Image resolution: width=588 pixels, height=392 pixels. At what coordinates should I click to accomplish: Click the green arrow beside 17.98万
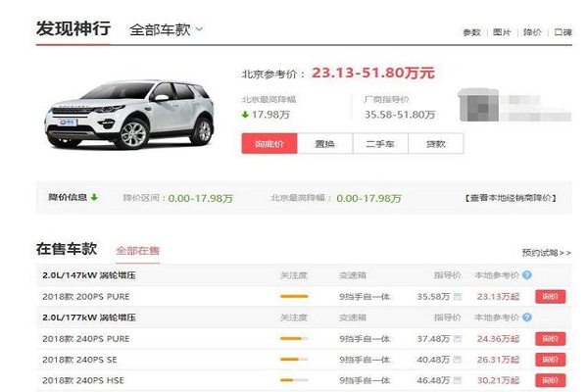245,115
